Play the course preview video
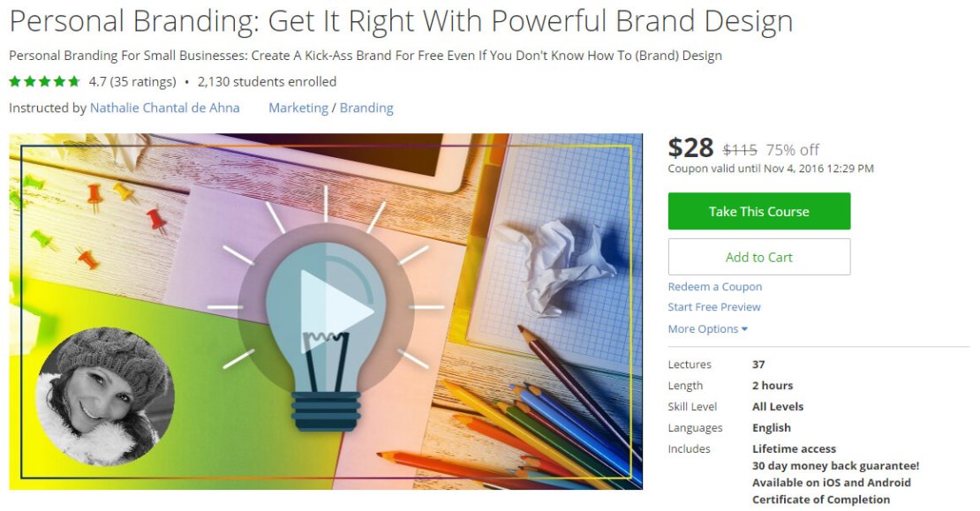 tap(336, 311)
